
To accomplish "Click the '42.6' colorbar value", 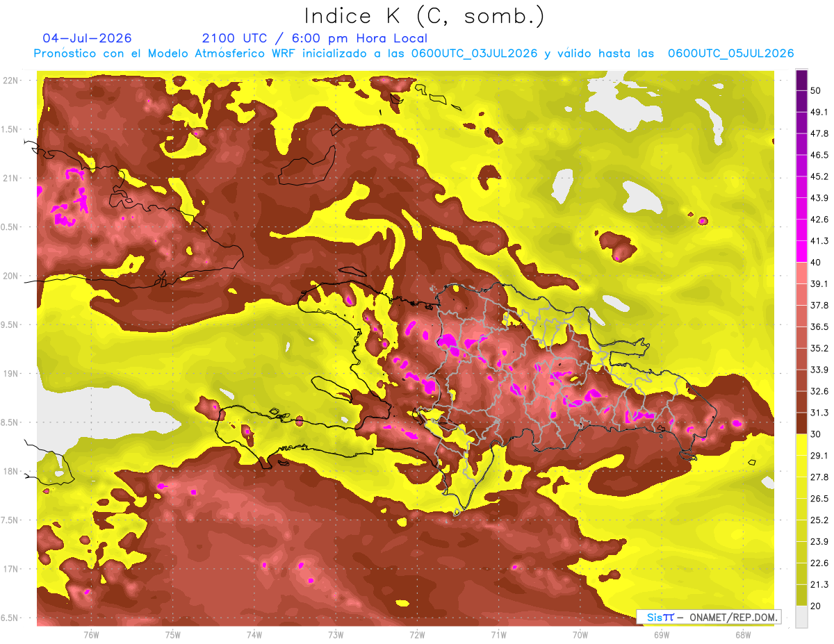I will [x=819, y=220].
